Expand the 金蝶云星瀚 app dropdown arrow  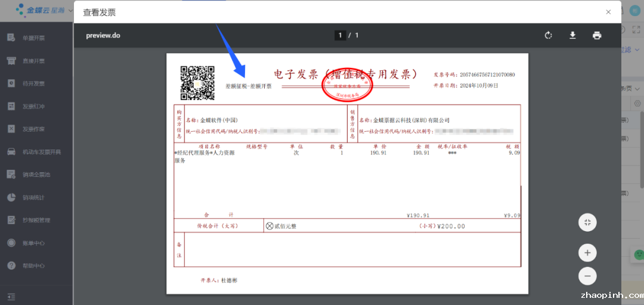click(x=70, y=10)
